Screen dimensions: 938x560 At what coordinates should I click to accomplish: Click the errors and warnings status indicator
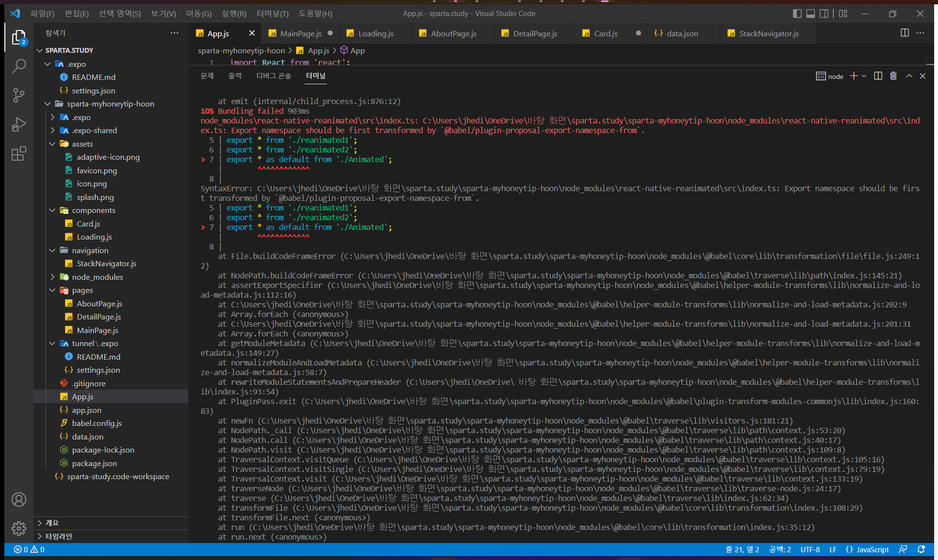pyautogui.click(x=29, y=549)
